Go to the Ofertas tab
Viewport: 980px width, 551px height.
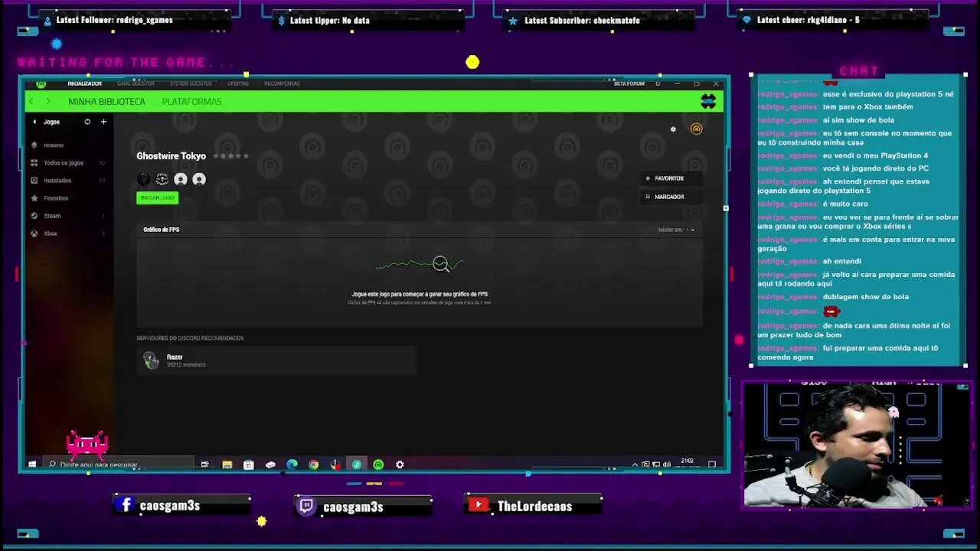pos(237,83)
